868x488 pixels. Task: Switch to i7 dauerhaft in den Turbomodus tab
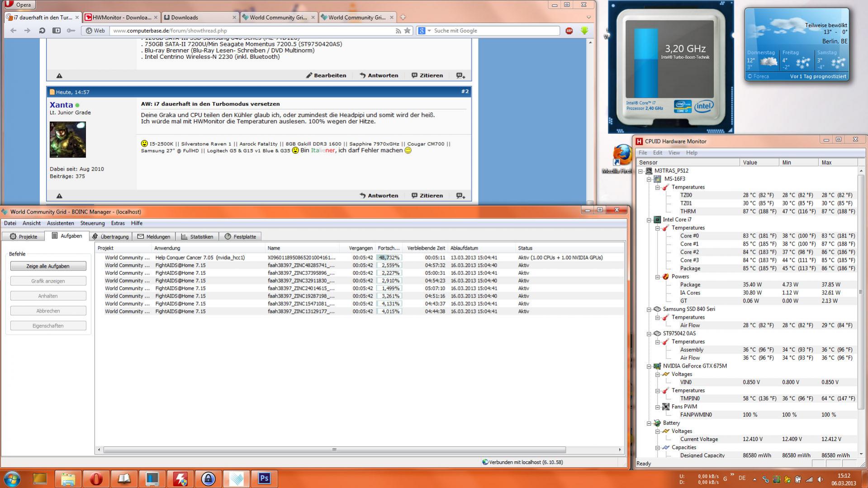[43, 18]
